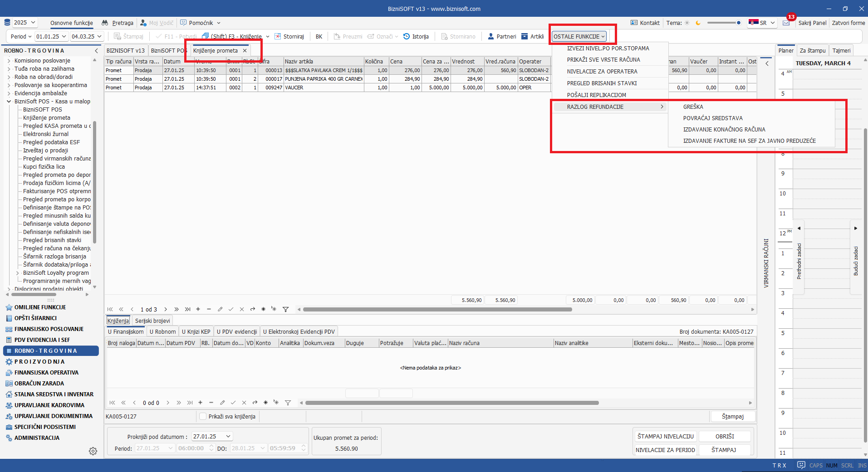The image size is (868, 472).
Task: Enable Prikaži sva knjiženja checkbox
Action: pyautogui.click(x=203, y=416)
